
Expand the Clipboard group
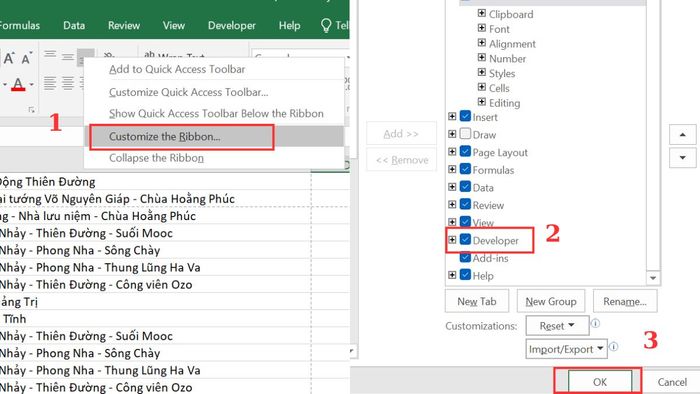click(482, 13)
